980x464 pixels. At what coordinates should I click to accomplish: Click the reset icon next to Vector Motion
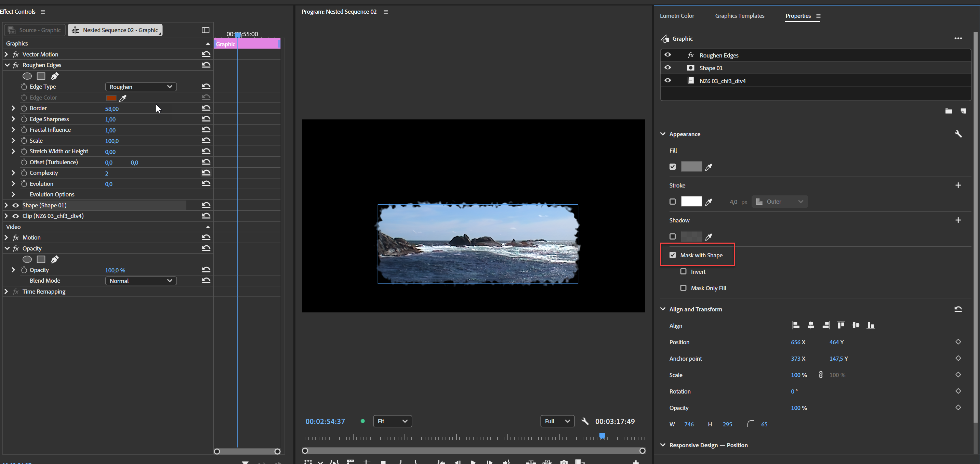pos(206,54)
